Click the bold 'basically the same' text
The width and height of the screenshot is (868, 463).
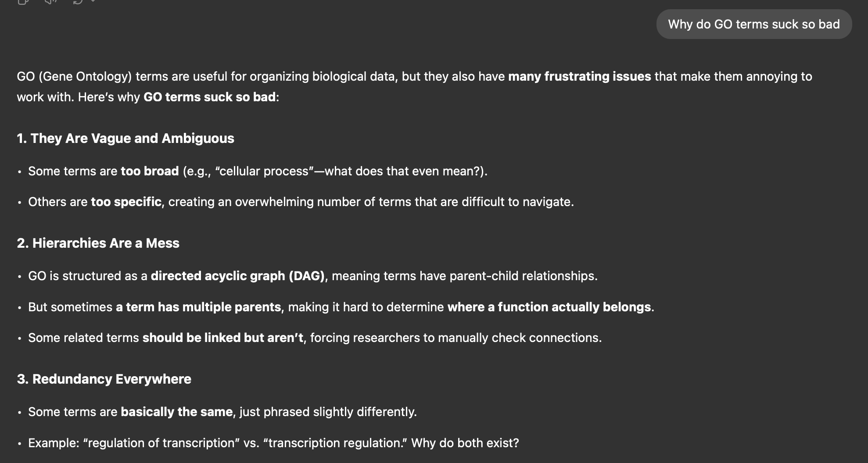coord(176,412)
